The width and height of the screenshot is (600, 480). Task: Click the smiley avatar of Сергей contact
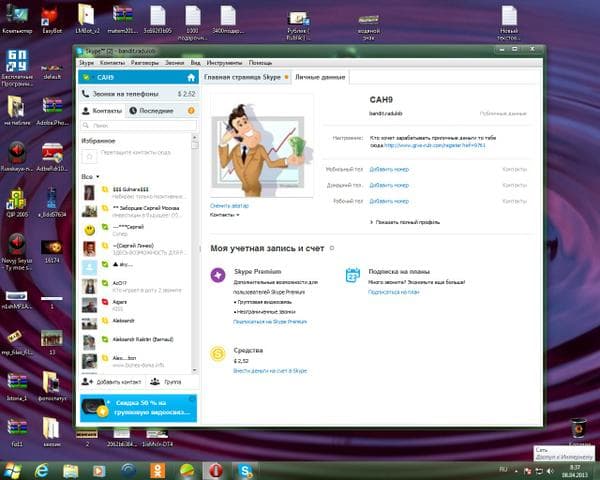click(x=90, y=230)
